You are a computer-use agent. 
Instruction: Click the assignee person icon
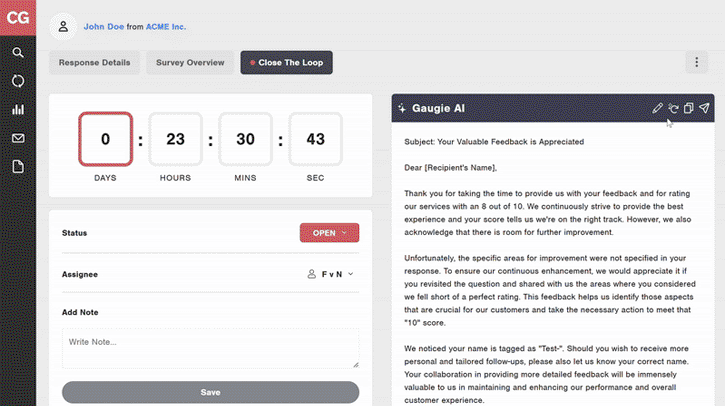[x=312, y=274]
